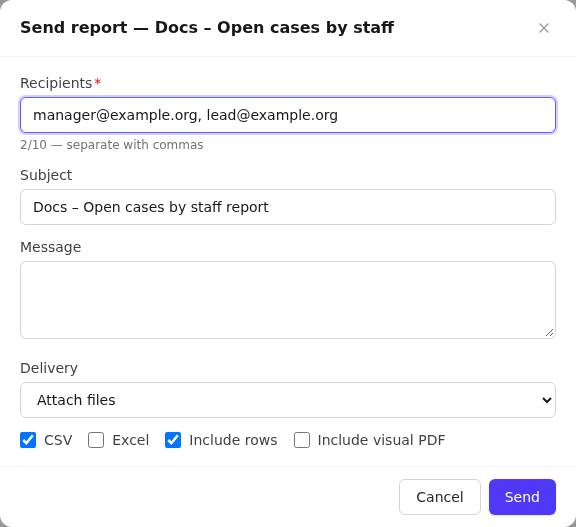Screen dimensions: 576x527
Task: Open the Delivery dropdown
Action: 288,400
